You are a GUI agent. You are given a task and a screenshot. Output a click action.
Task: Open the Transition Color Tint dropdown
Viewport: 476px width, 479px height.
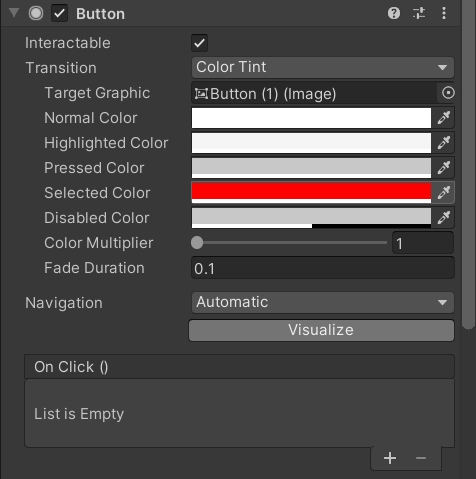point(323,68)
